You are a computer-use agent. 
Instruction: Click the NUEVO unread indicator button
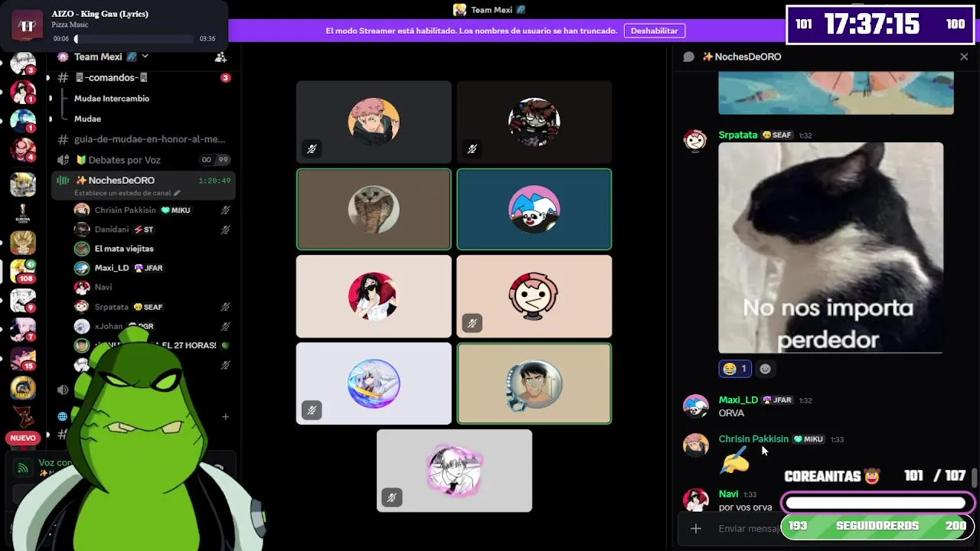pos(23,438)
